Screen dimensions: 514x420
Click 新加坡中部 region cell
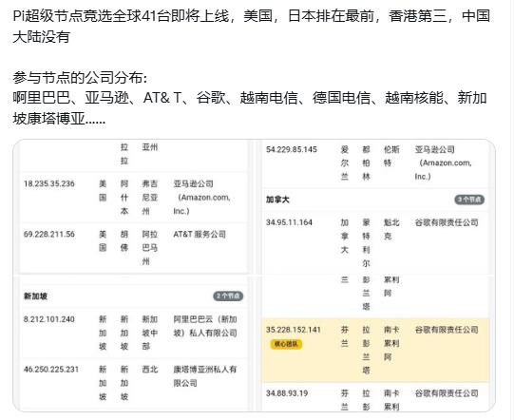point(150,333)
